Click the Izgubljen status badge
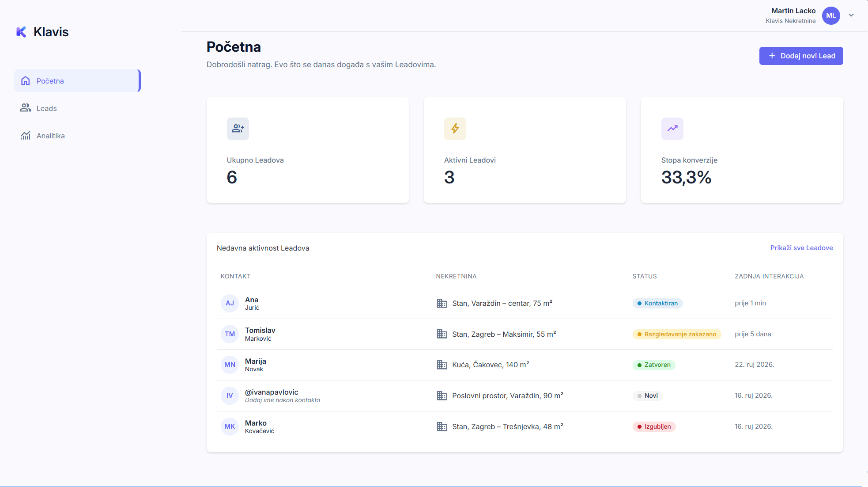Viewport: 868px width, 487px height. pyautogui.click(x=654, y=426)
